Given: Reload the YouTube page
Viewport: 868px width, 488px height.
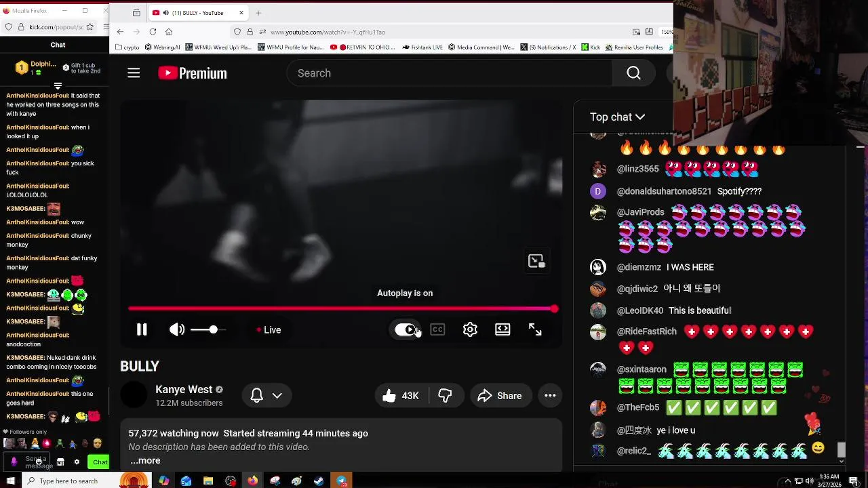Looking at the screenshot, I should (x=153, y=32).
